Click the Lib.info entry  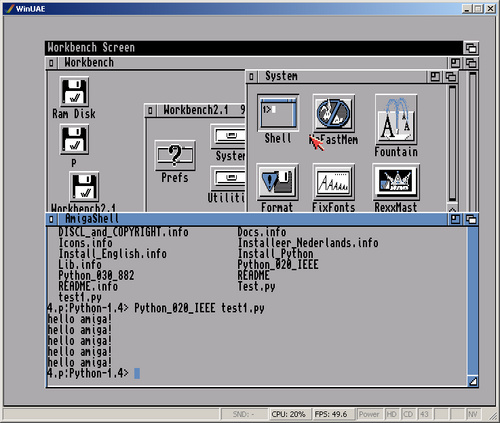[80, 264]
